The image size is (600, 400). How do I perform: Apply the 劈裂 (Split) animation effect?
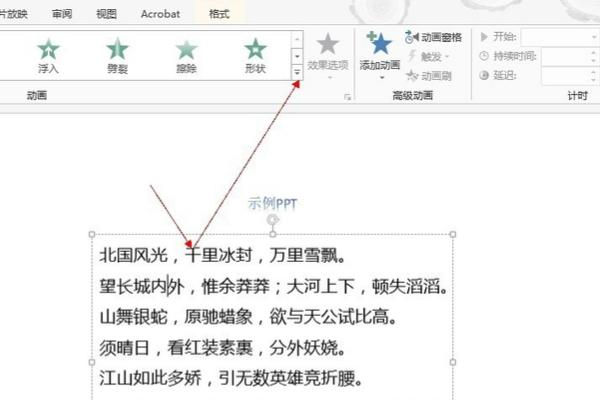[x=117, y=56]
